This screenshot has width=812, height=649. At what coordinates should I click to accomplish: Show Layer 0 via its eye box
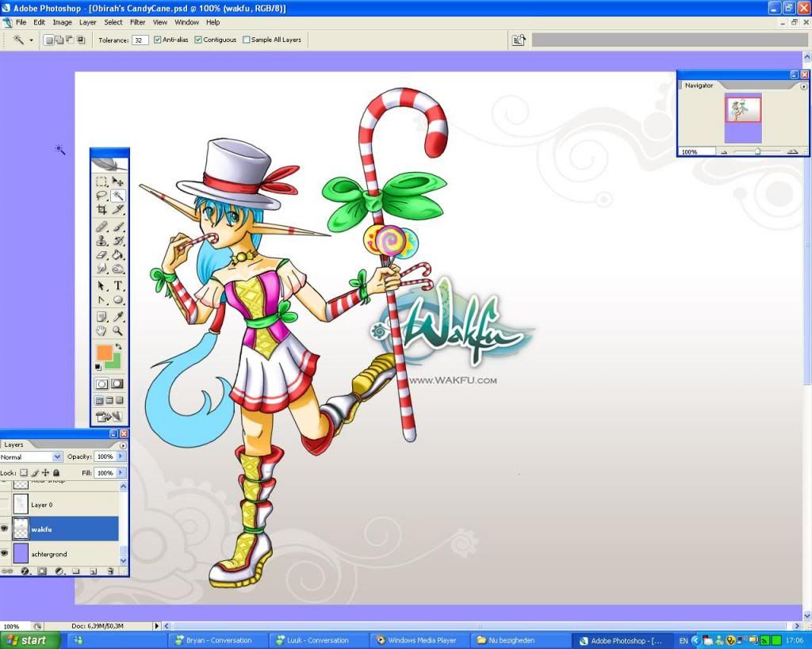[5, 504]
